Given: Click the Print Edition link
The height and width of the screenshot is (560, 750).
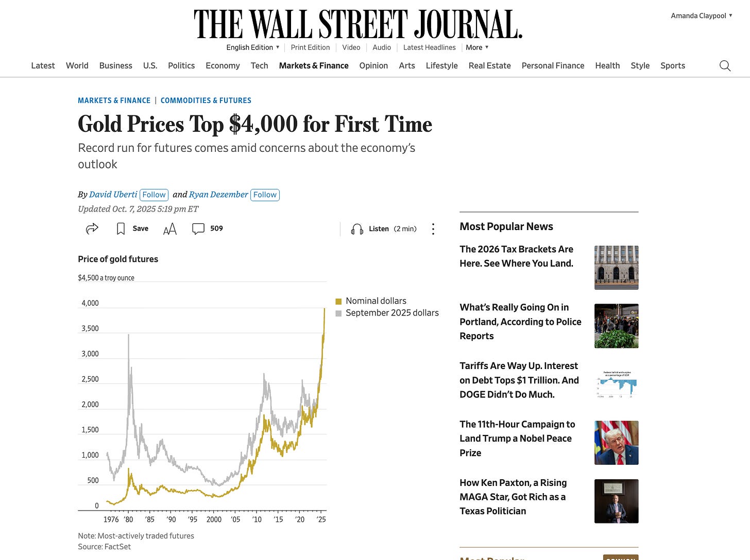Looking at the screenshot, I should coord(310,47).
